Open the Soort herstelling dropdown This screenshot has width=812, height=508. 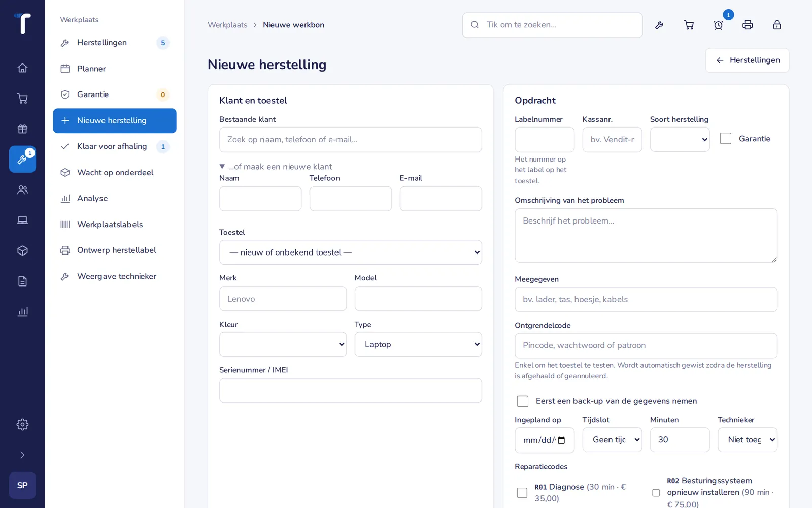click(x=680, y=140)
